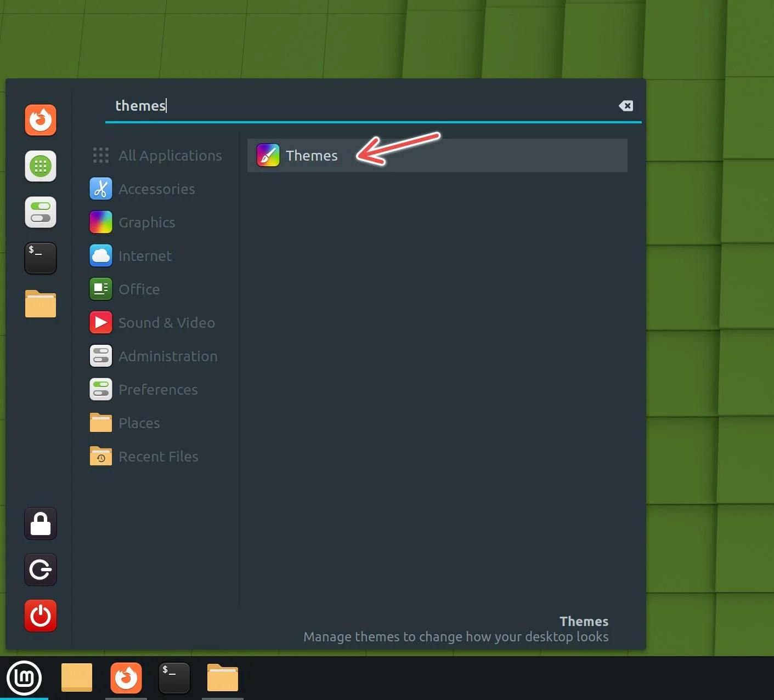The height and width of the screenshot is (700, 774).
Task: Open Firefox from the bottom panel
Action: [x=126, y=678]
